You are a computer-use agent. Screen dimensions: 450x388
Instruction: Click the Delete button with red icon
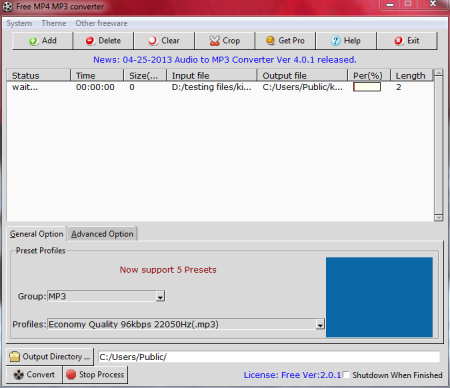point(103,41)
